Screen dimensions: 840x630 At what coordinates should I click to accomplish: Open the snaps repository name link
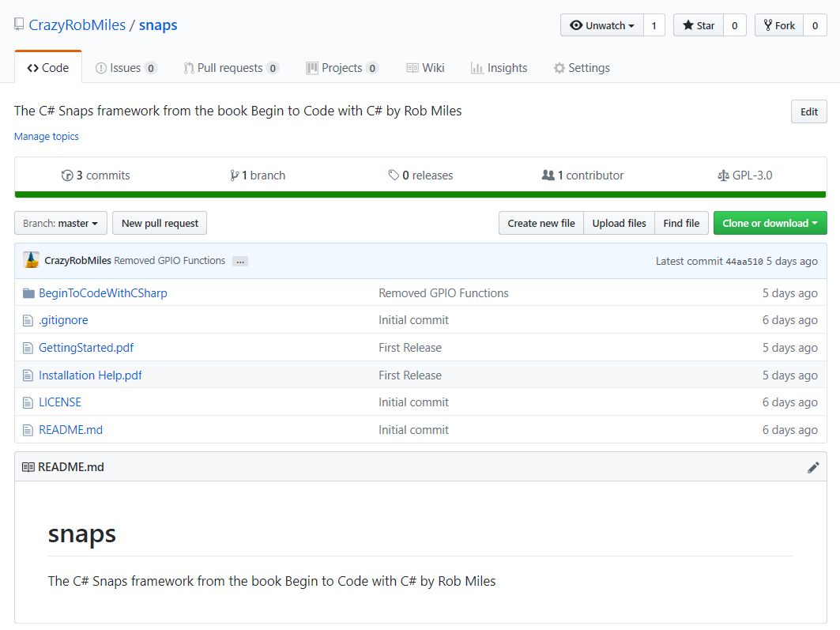(x=158, y=25)
